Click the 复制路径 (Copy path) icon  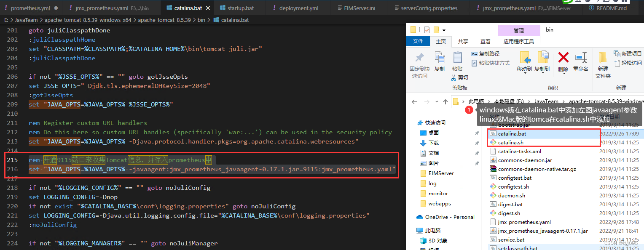point(475,53)
